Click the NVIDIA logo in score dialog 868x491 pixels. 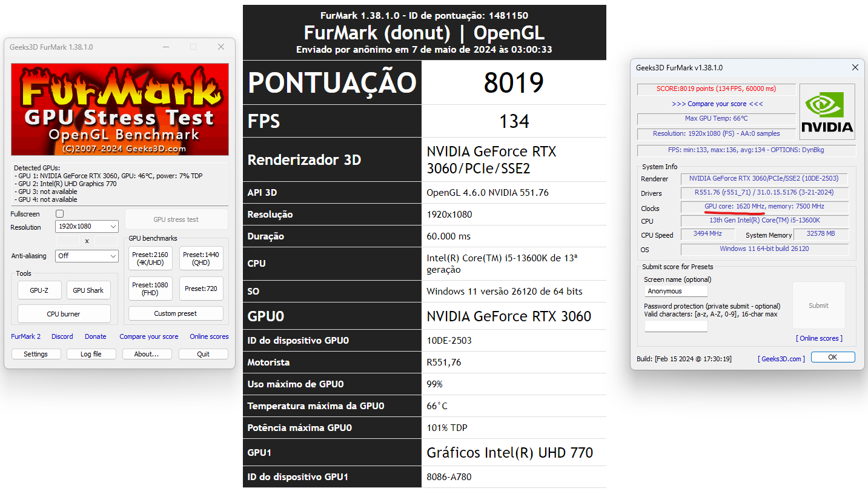(827, 112)
